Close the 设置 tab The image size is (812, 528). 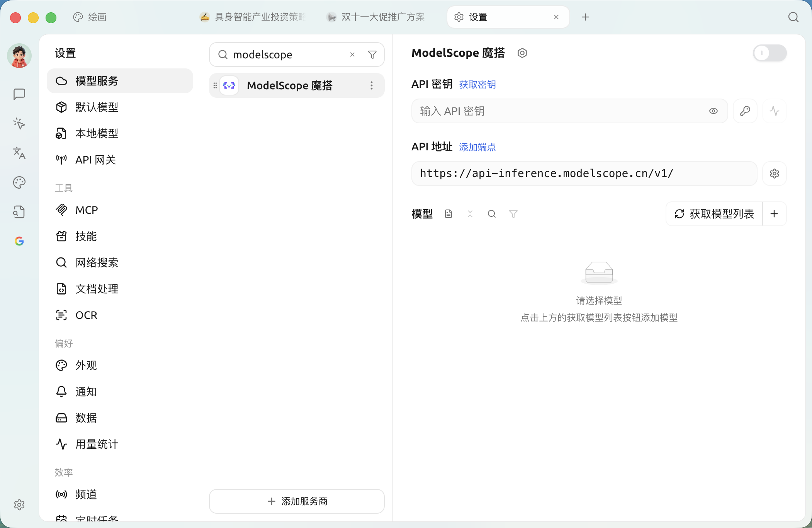(x=556, y=17)
